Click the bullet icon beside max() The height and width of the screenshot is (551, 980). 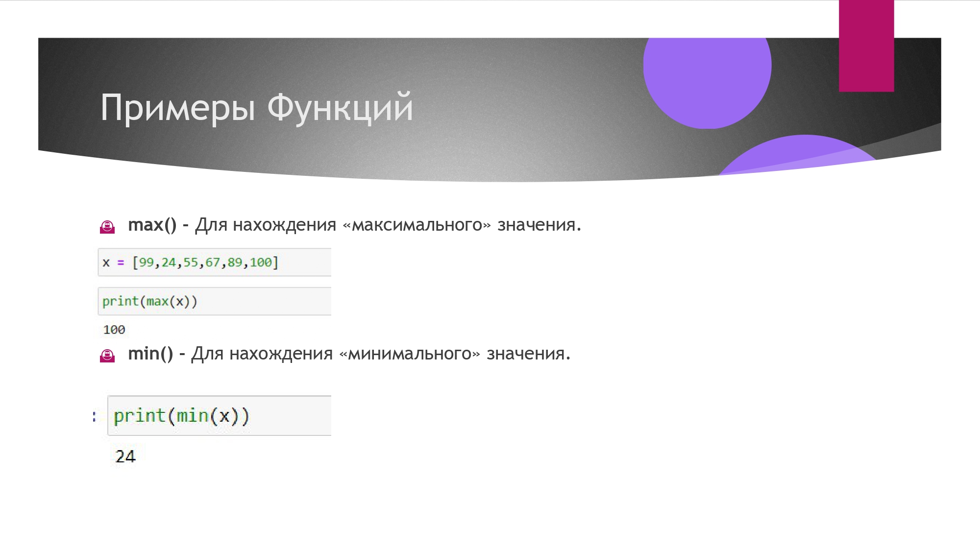pos(107,227)
